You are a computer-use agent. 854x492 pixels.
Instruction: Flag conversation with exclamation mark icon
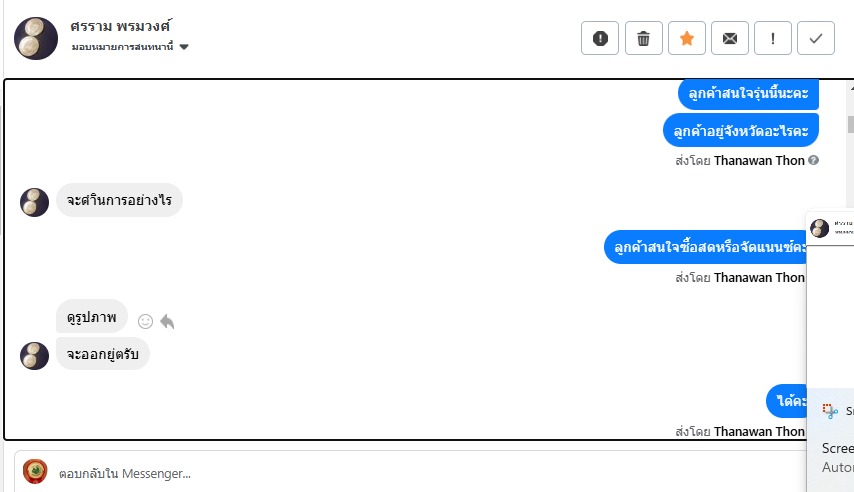[773, 38]
